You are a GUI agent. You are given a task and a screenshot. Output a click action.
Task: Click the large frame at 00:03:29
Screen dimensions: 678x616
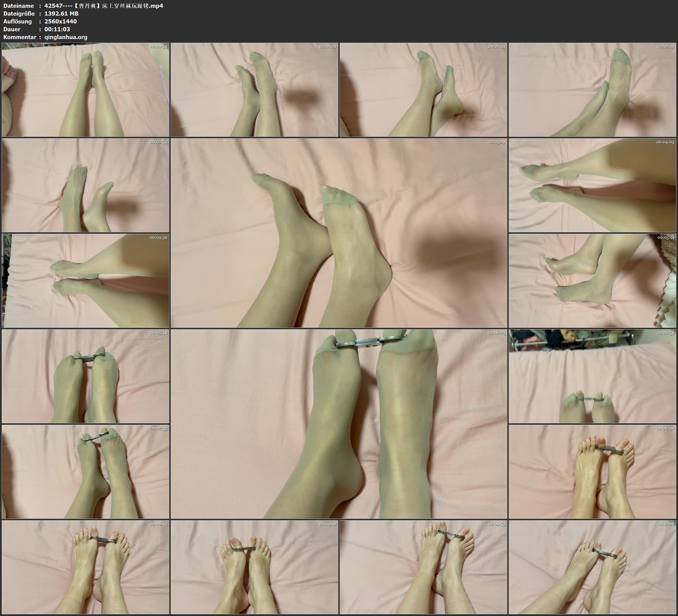coord(339,233)
